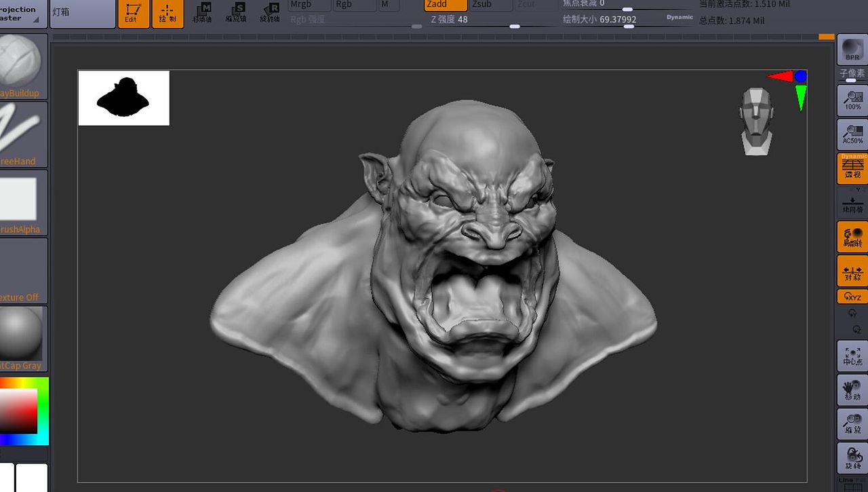Click the main color swatch below picker
Viewport: 868px width, 492px height.
pyautogui.click(x=32, y=478)
